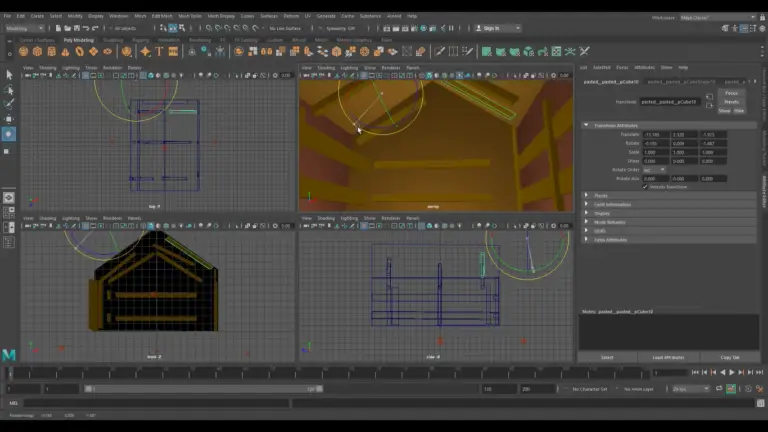
Task: Create a polygon cube from shelf
Action: coord(37,51)
